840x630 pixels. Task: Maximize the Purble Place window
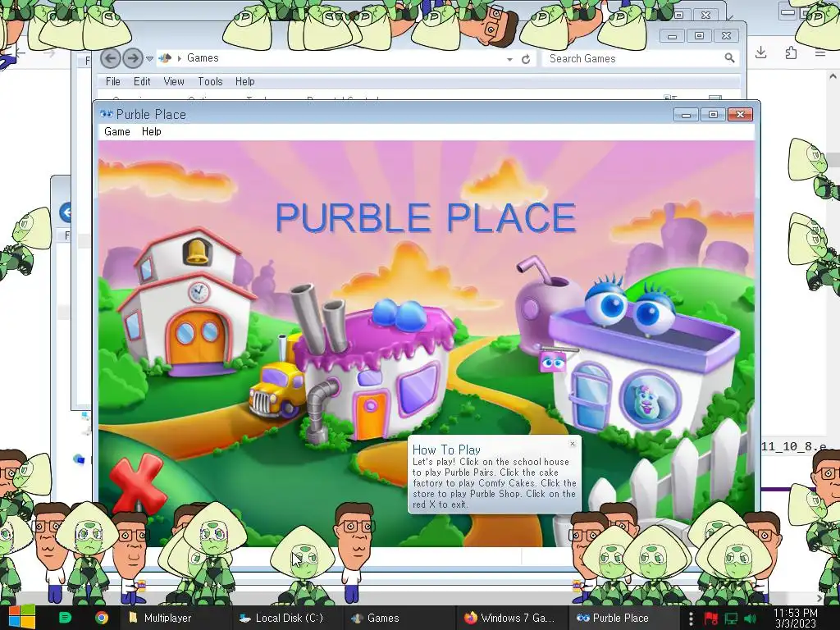(713, 115)
